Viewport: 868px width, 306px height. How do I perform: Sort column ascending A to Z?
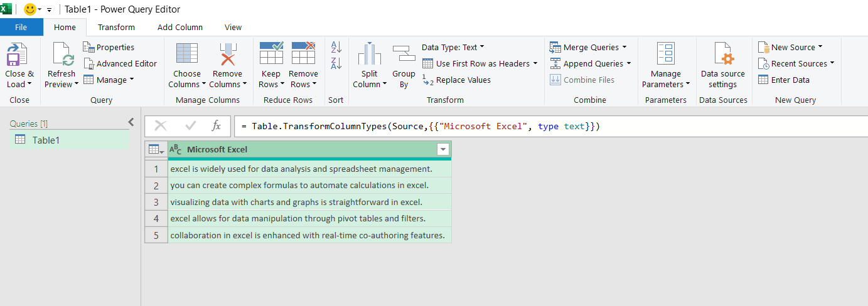pyautogui.click(x=336, y=47)
